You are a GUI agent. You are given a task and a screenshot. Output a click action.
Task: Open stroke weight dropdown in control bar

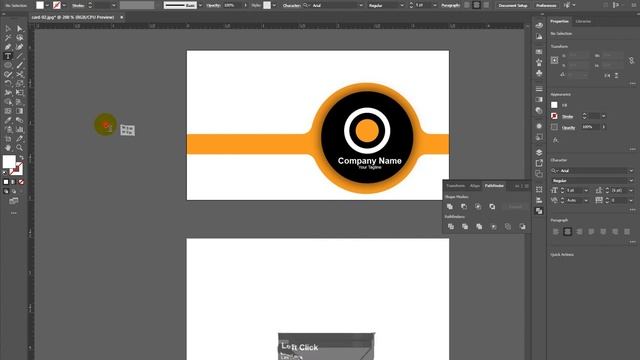(x=114, y=5)
